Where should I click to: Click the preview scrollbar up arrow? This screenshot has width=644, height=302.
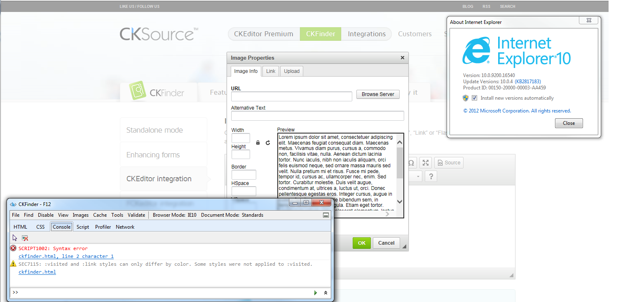click(400, 143)
